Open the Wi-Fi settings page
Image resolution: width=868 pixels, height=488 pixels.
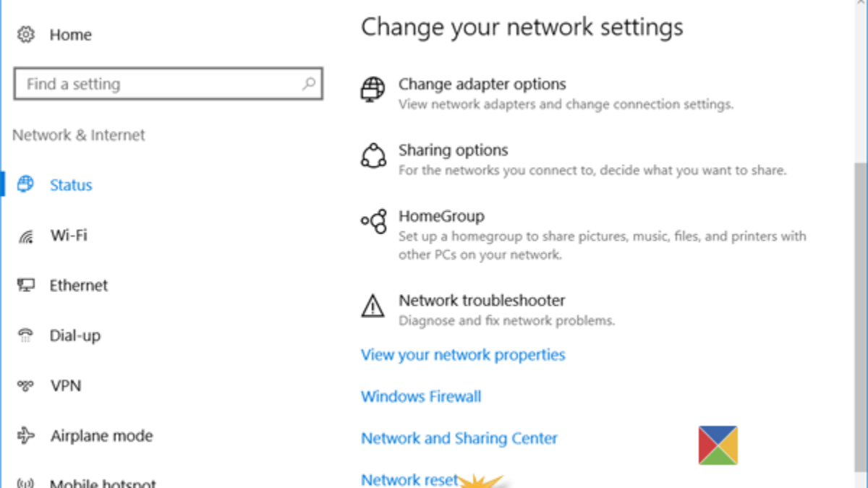point(69,236)
